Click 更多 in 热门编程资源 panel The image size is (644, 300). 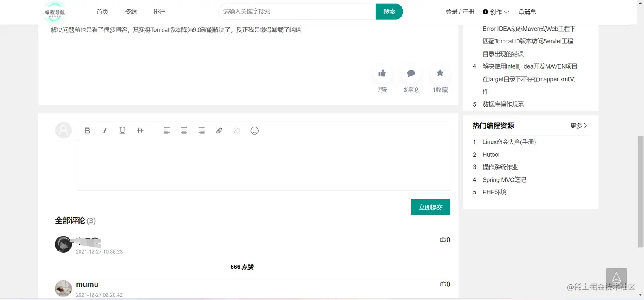[x=579, y=126]
